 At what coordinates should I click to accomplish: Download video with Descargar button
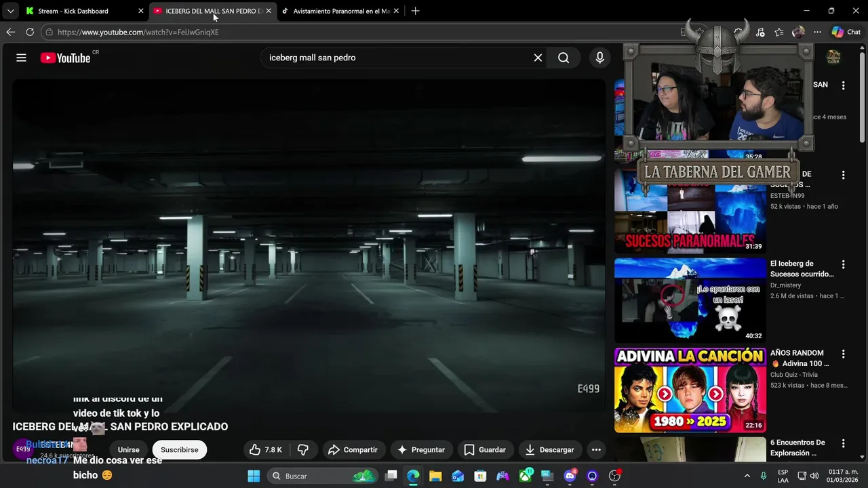tap(550, 449)
